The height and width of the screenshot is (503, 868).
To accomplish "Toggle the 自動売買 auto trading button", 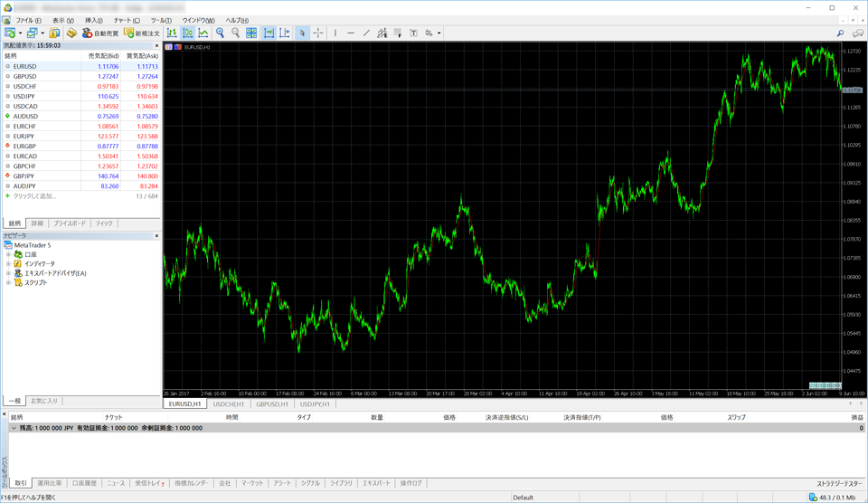I will point(100,33).
